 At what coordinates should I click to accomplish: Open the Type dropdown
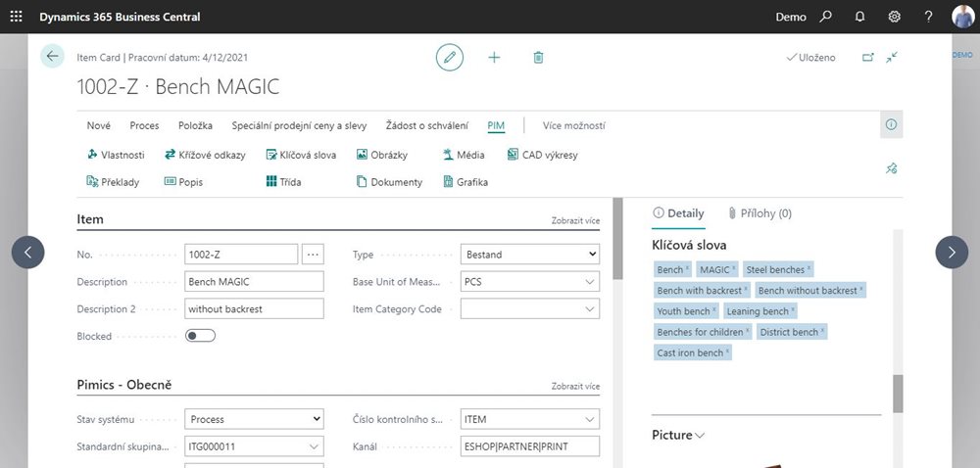pyautogui.click(x=530, y=254)
